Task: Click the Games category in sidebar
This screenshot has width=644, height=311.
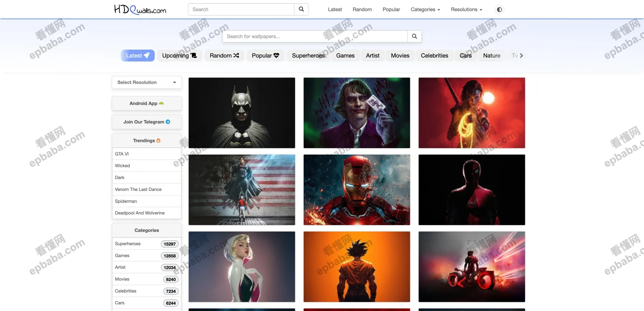Action: point(122,256)
